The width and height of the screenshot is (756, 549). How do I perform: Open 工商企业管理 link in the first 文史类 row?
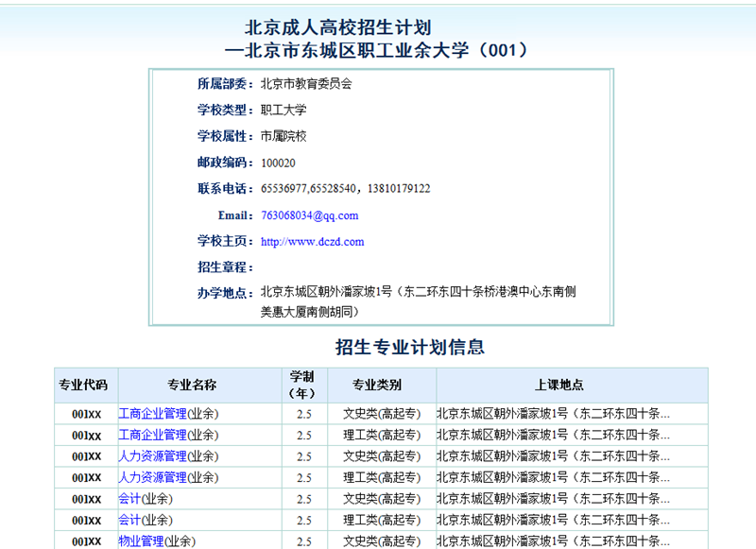coord(152,414)
